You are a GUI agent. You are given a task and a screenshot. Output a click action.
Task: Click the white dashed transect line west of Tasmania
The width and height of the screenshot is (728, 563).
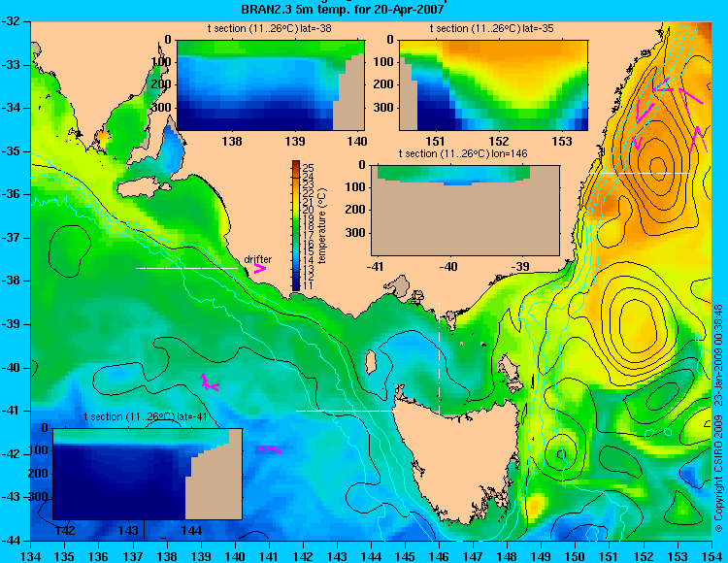coord(347,411)
